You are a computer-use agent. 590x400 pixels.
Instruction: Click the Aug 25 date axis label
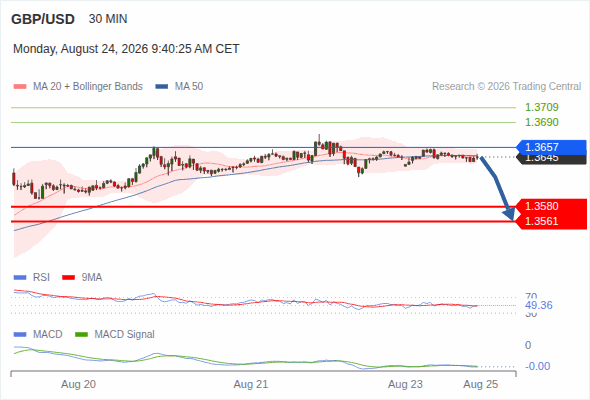pyautogui.click(x=481, y=385)
